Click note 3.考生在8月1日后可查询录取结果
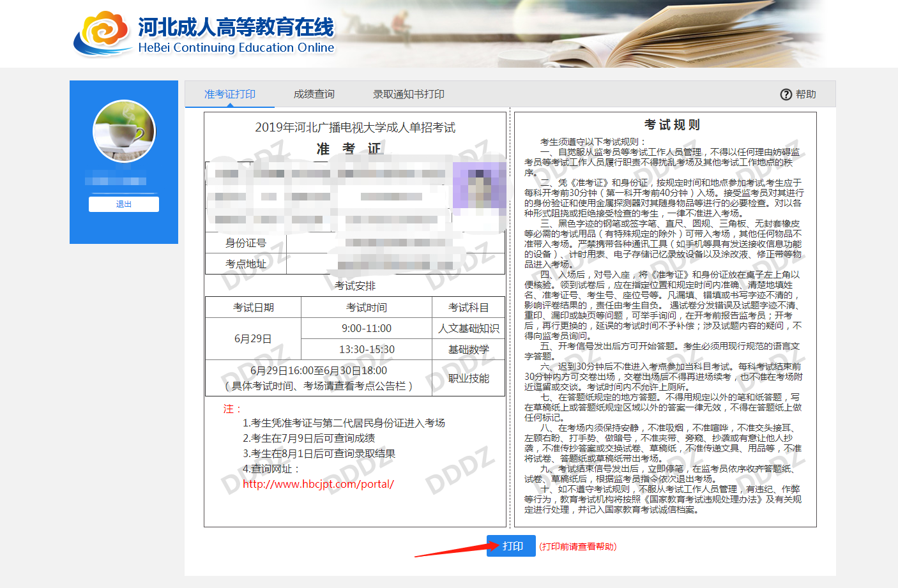898x588 pixels. (x=319, y=453)
